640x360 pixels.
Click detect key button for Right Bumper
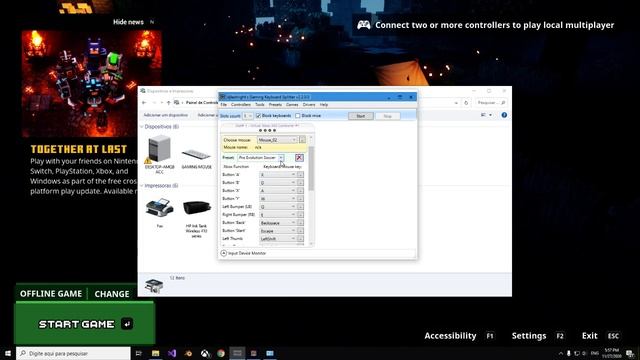tap(300, 214)
